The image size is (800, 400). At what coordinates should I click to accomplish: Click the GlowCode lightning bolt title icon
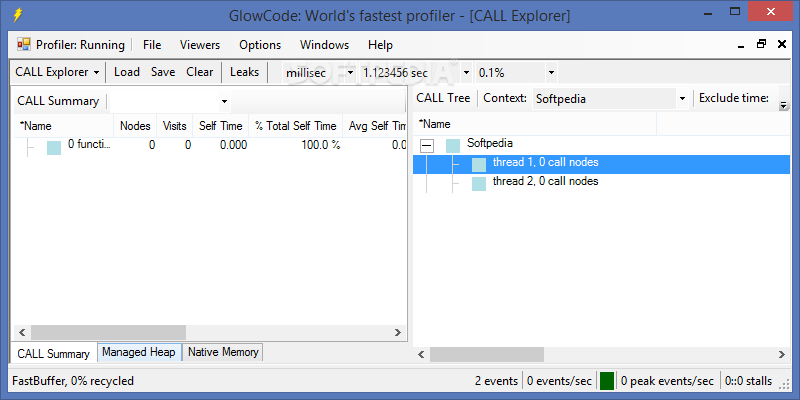17,15
